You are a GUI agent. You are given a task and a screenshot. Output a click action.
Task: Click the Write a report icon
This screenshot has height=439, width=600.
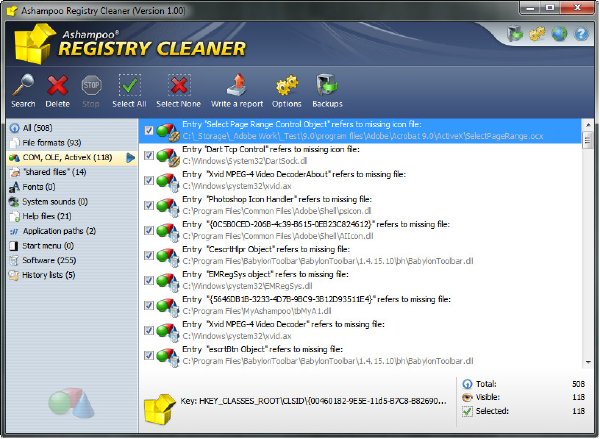(x=237, y=85)
